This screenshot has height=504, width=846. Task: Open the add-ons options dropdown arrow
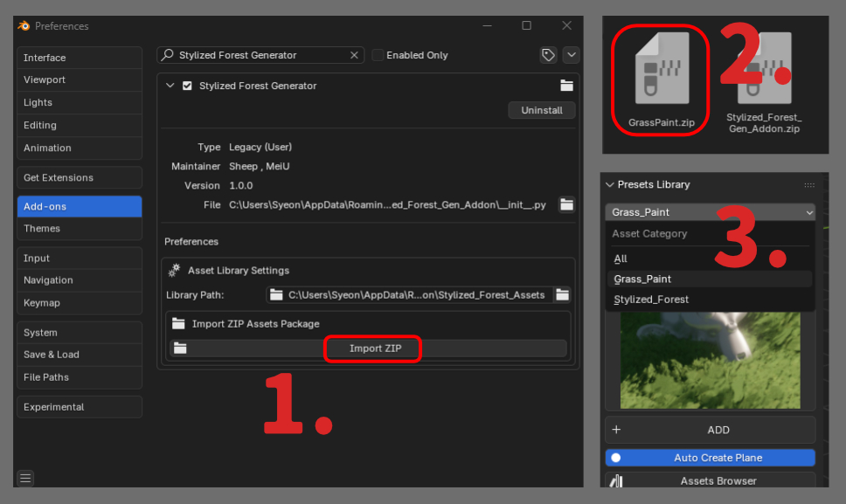pyautogui.click(x=572, y=55)
